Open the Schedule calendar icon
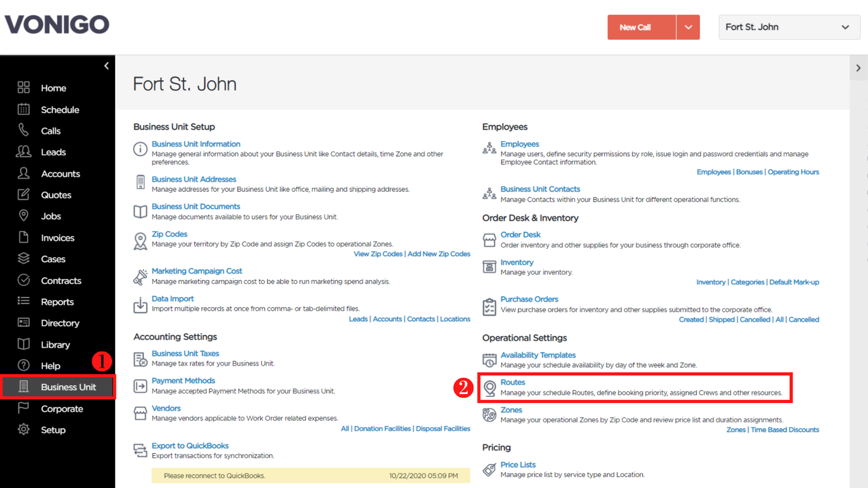The image size is (868, 488). click(24, 109)
